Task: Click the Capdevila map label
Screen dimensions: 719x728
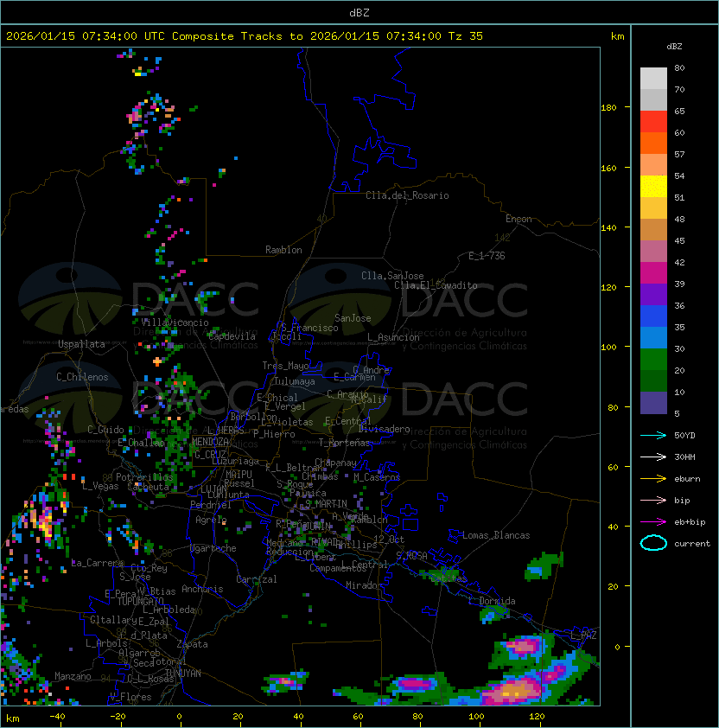Action: [232, 336]
